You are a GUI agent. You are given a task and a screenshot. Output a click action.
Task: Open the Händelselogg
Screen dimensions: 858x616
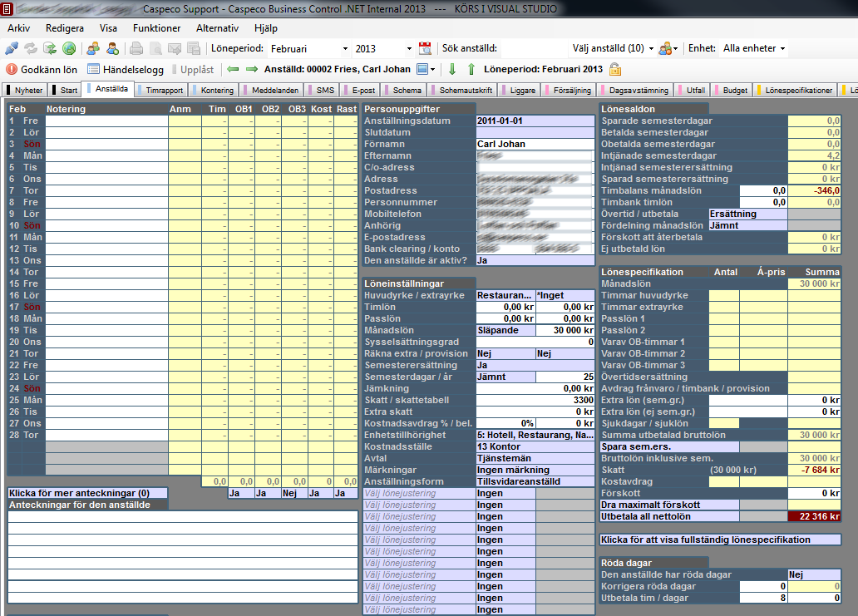coord(126,70)
